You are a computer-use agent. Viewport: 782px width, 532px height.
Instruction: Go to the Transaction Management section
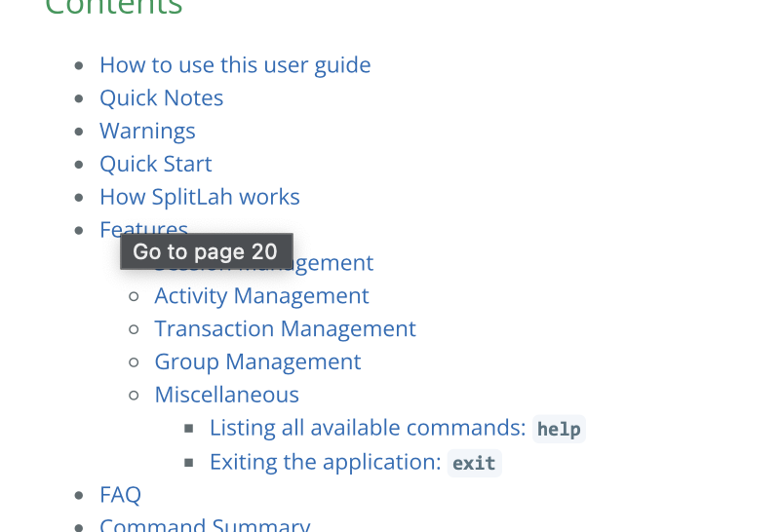coord(285,329)
